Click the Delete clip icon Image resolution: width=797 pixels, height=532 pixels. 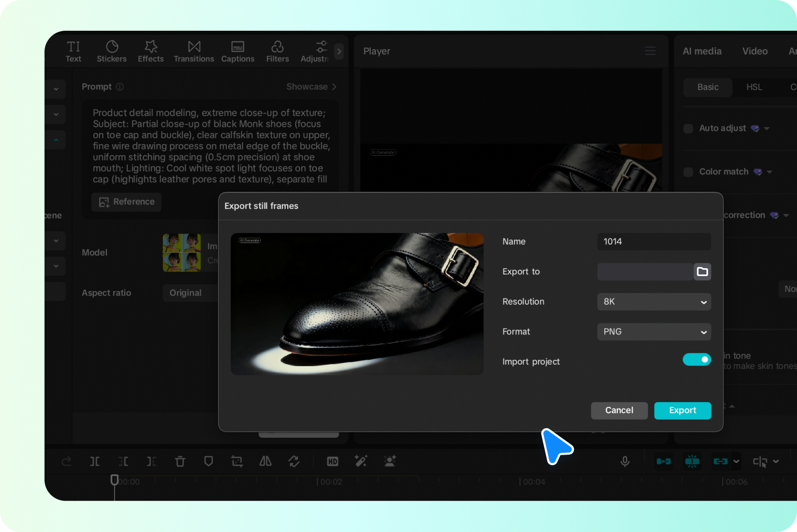tap(180, 461)
